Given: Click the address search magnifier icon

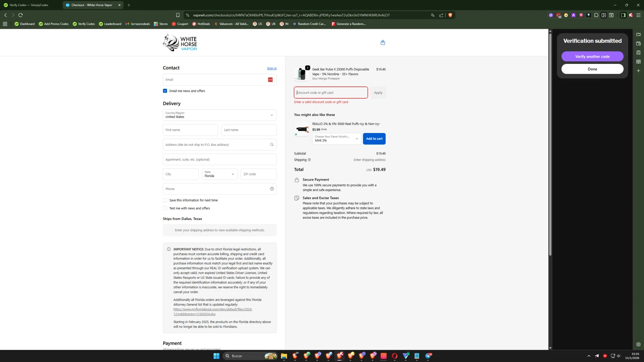Looking at the screenshot, I should tap(272, 145).
